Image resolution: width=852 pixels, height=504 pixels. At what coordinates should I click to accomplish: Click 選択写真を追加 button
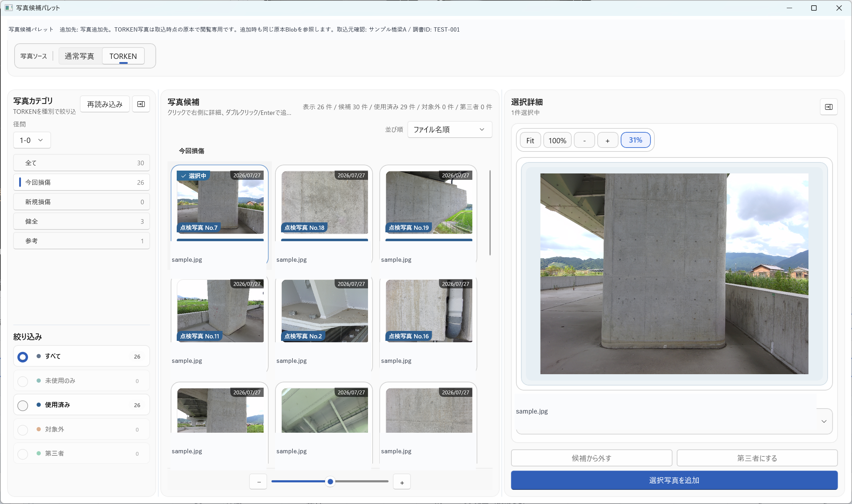click(674, 480)
